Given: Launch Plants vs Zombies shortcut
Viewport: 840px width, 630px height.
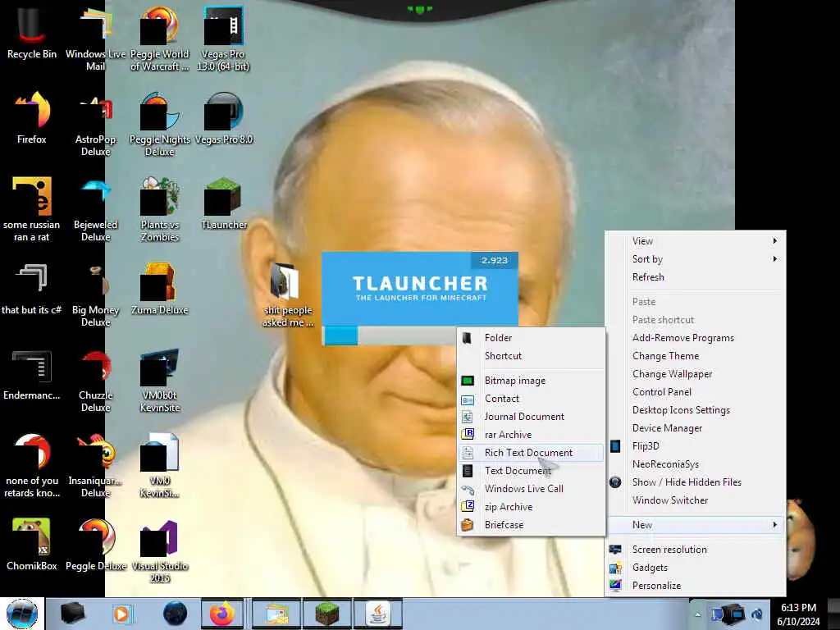Looking at the screenshot, I should tap(160, 209).
